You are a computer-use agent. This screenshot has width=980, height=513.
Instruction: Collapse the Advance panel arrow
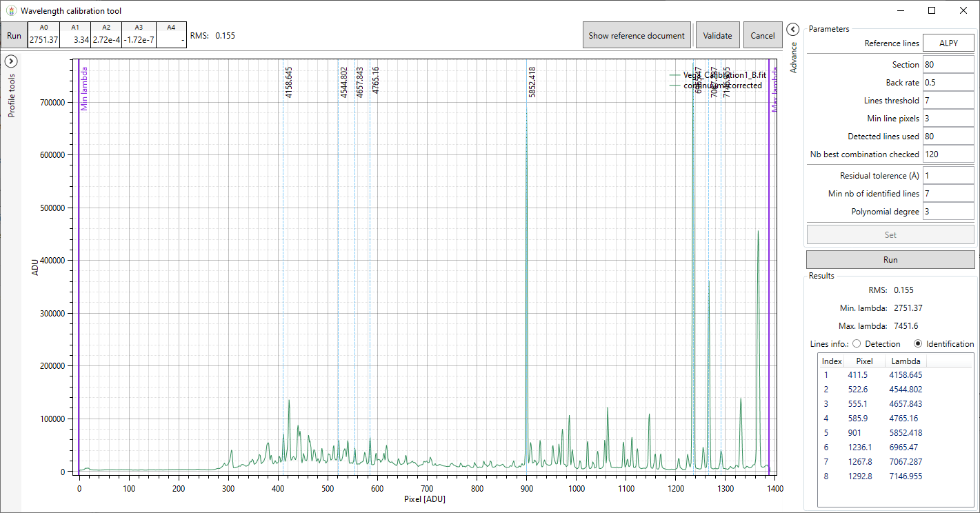point(793,29)
